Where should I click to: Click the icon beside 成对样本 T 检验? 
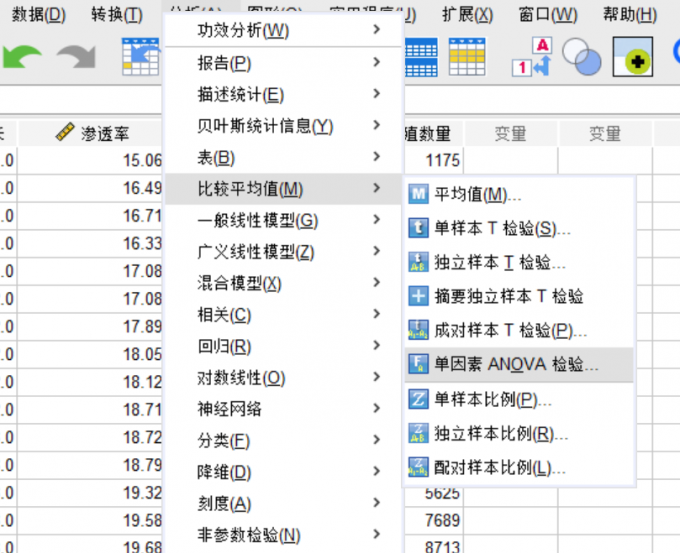point(418,330)
